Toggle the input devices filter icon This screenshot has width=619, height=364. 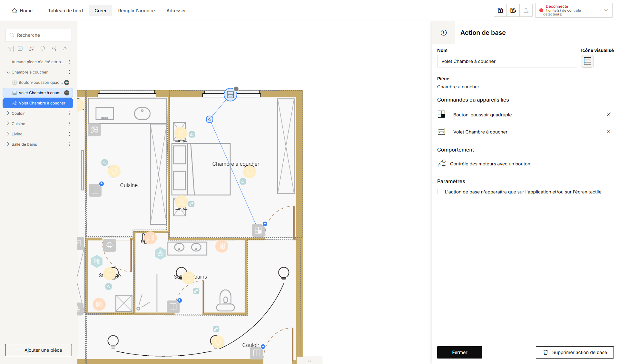(20, 48)
